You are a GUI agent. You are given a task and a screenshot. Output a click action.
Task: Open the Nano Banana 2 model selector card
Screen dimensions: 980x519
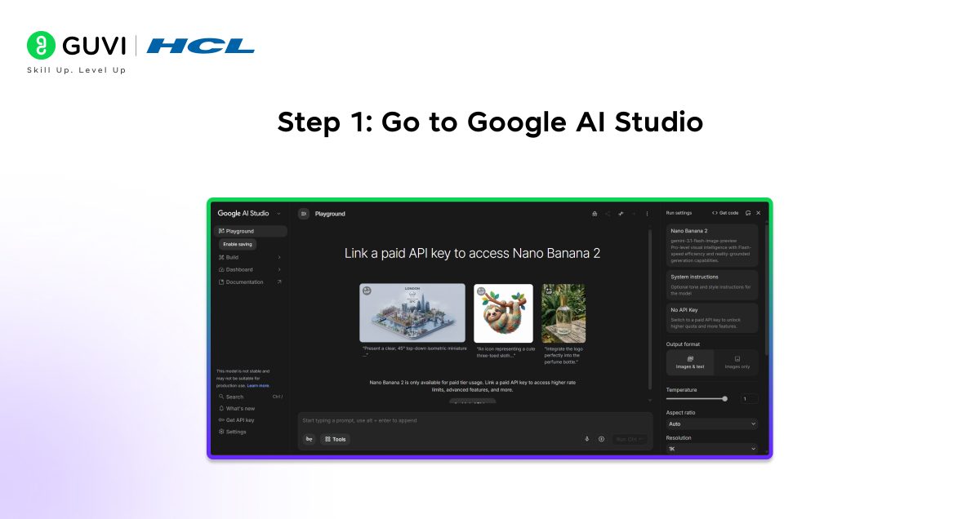712,246
